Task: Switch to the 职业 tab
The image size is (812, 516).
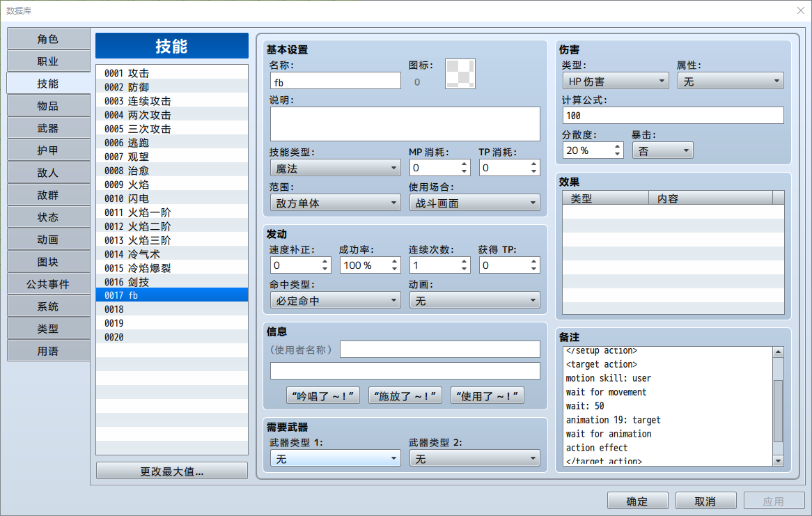Action: 48,61
